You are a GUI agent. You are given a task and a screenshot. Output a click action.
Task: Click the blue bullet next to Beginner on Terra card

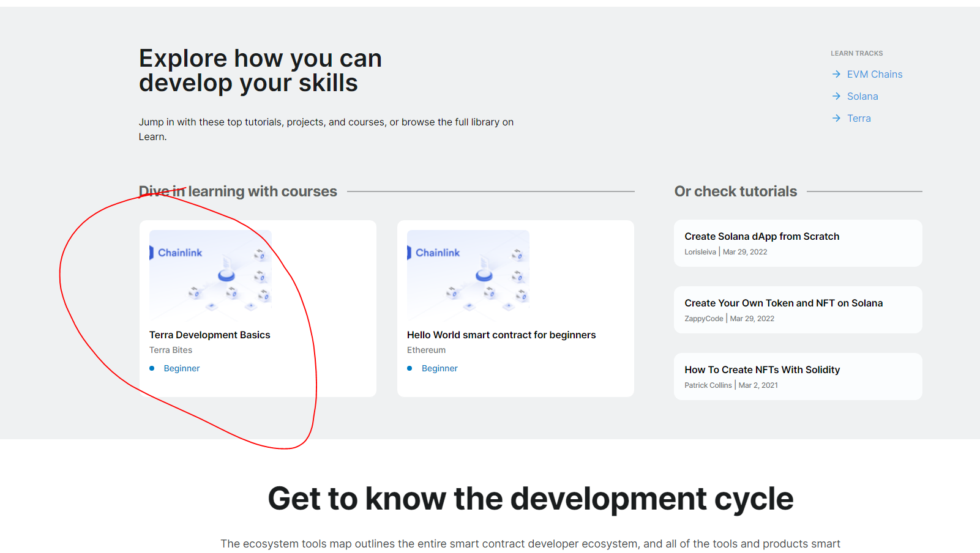[x=152, y=368]
